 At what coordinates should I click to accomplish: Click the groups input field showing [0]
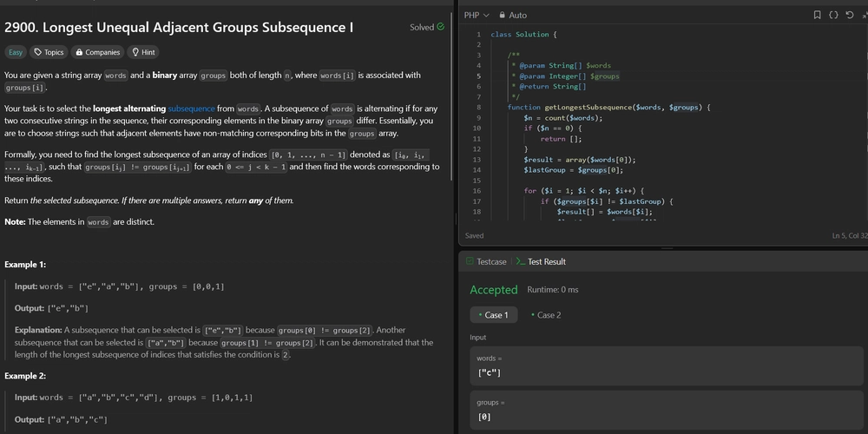tap(667, 411)
